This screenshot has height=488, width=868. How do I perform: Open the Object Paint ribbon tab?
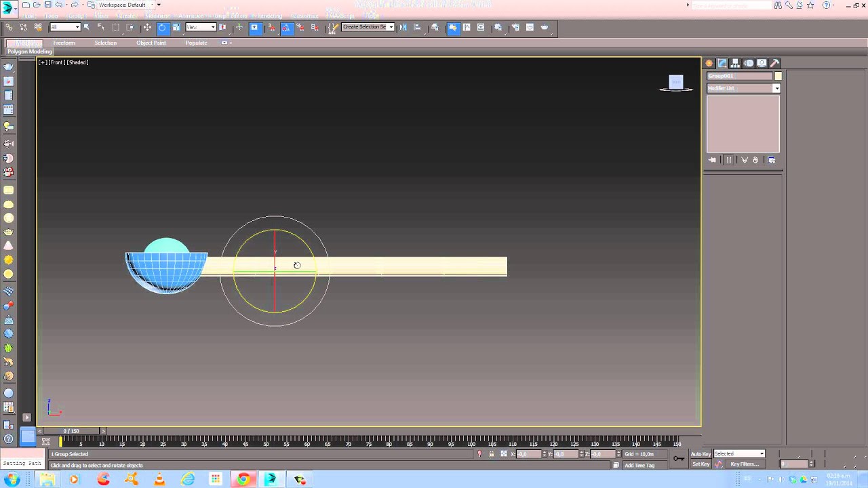(151, 43)
